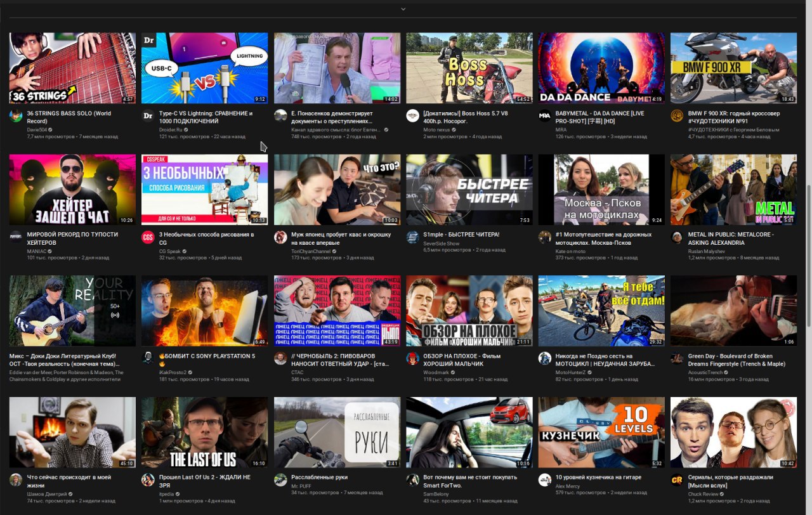This screenshot has width=812, height=515.
Task: Open Moto nexus channel avatar
Action: point(412,116)
